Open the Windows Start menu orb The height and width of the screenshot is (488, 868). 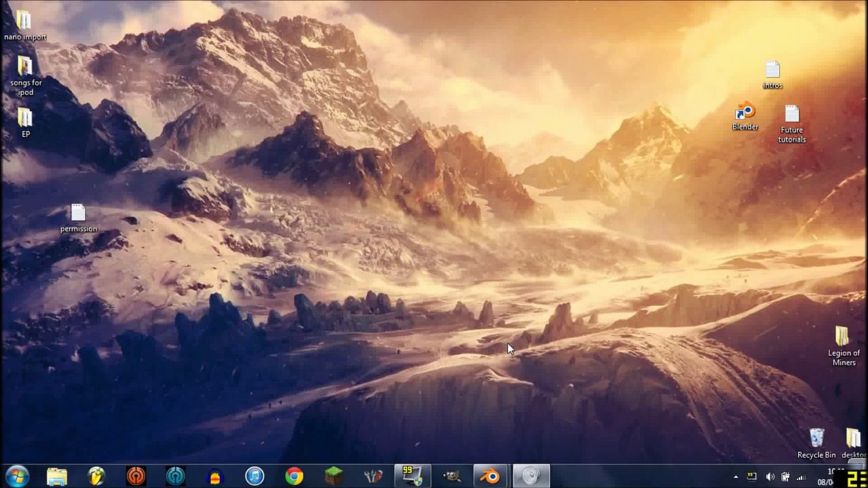tap(17, 476)
